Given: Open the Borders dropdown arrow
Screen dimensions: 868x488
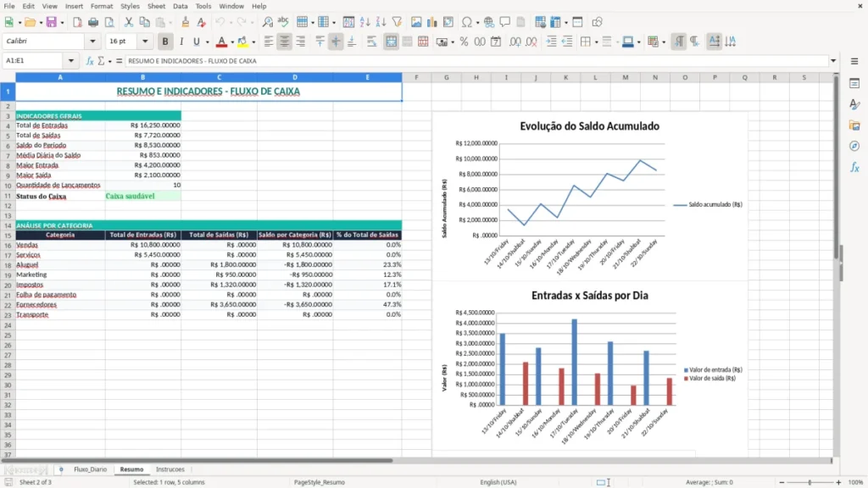Looking at the screenshot, I should pyautogui.click(x=596, y=42).
